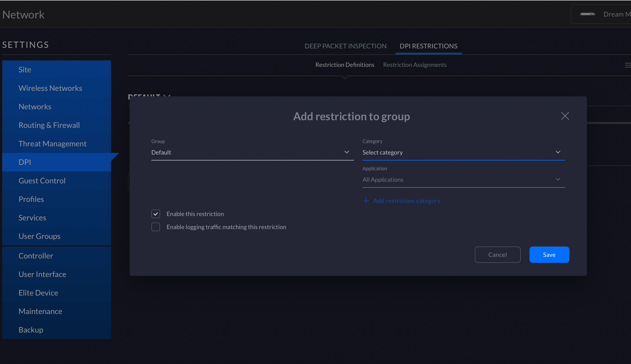
Task: Open Threat Management settings
Action: coord(56,144)
